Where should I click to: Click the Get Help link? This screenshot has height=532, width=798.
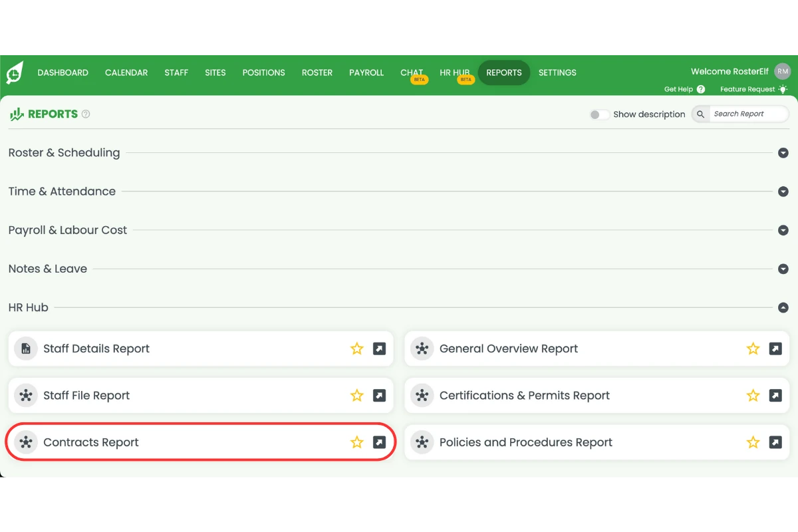[x=678, y=89]
